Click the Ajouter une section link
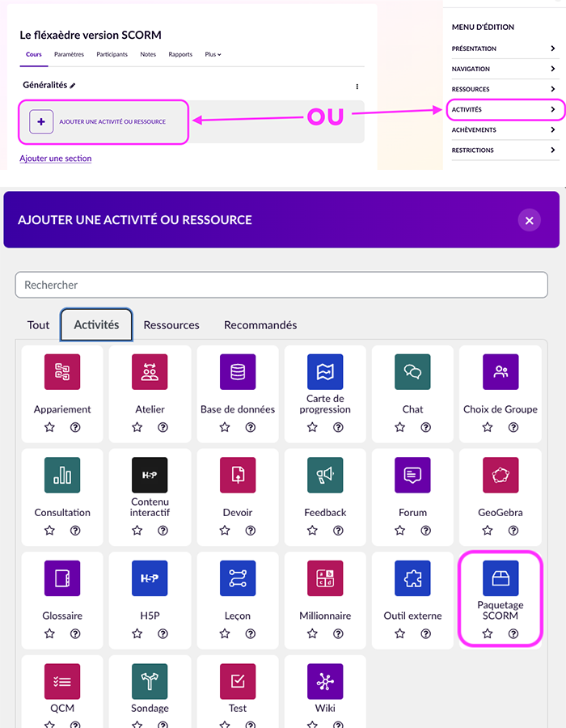The height and width of the screenshot is (728, 566). pos(55,159)
